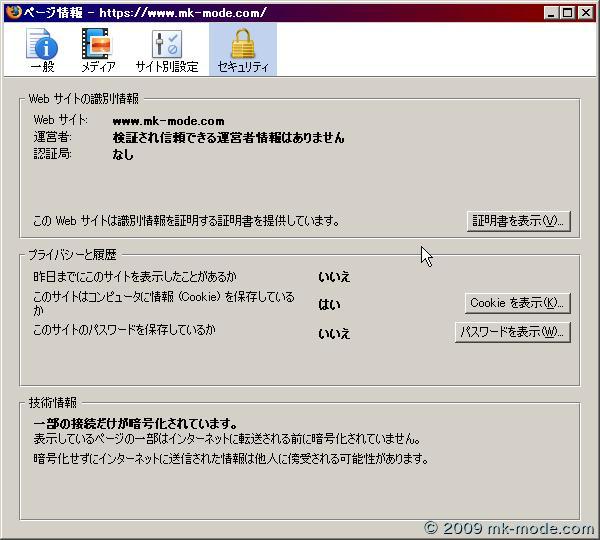Click the General (一般) info icon

(x=41, y=43)
